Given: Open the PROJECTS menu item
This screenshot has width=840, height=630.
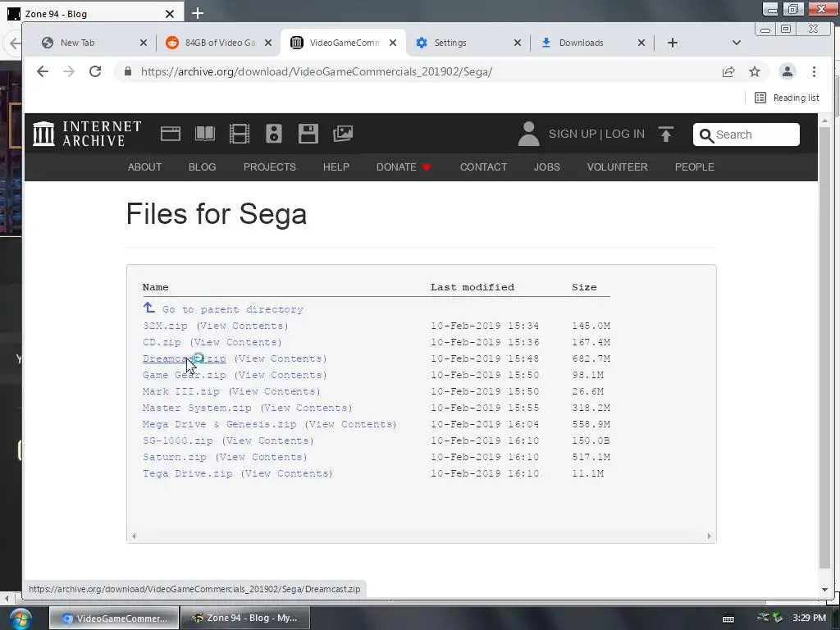Looking at the screenshot, I should click(269, 167).
